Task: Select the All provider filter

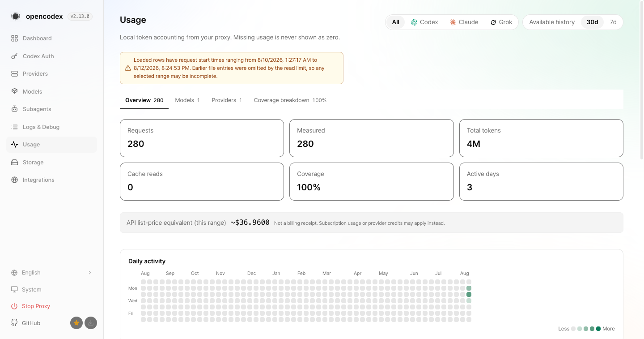Action: click(x=396, y=22)
